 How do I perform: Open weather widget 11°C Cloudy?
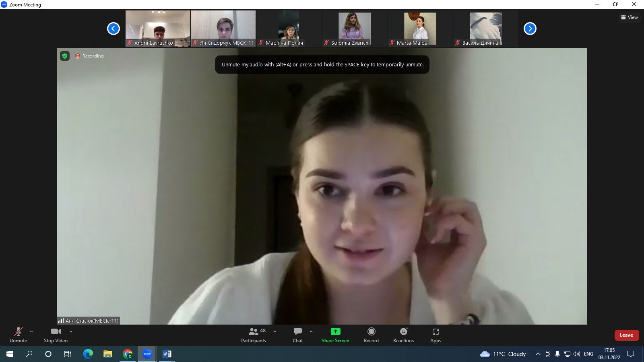503,354
